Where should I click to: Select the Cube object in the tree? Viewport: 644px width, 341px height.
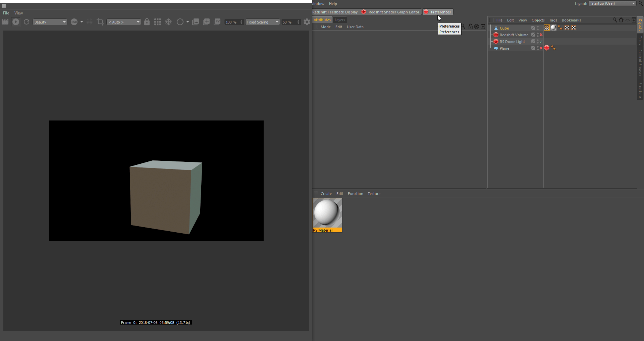coord(504,28)
